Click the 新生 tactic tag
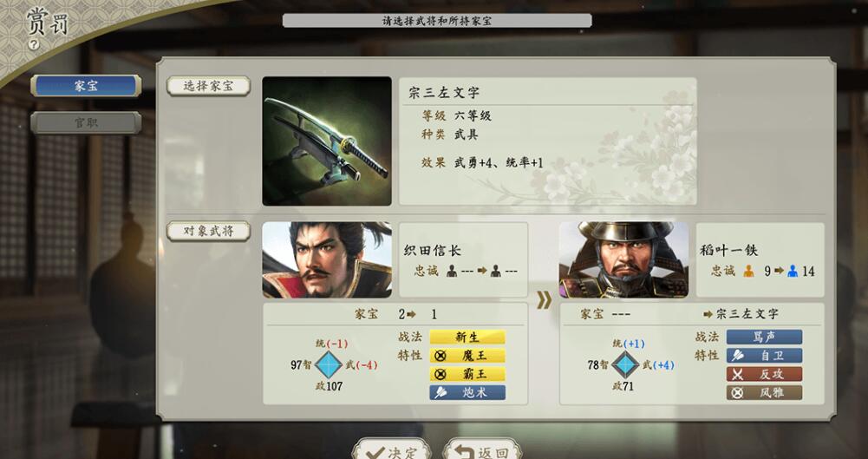This screenshot has height=459, width=868. pyautogui.click(x=467, y=337)
